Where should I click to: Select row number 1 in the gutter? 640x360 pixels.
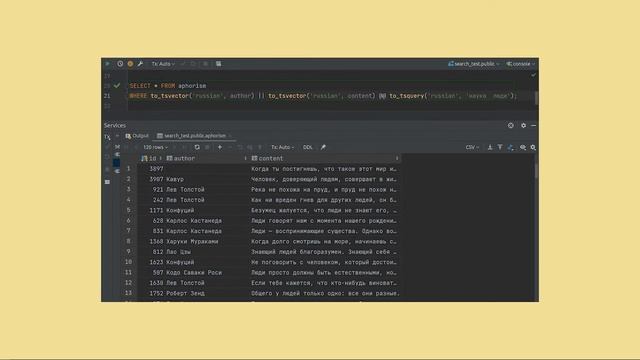(x=129, y=168)
